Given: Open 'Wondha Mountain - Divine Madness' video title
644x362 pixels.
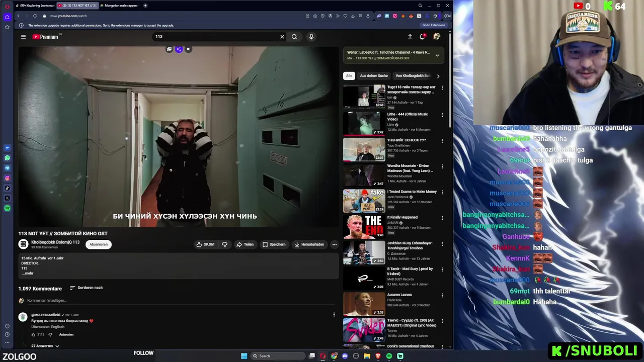Looking at the screenshot, I should coord(410,168).
